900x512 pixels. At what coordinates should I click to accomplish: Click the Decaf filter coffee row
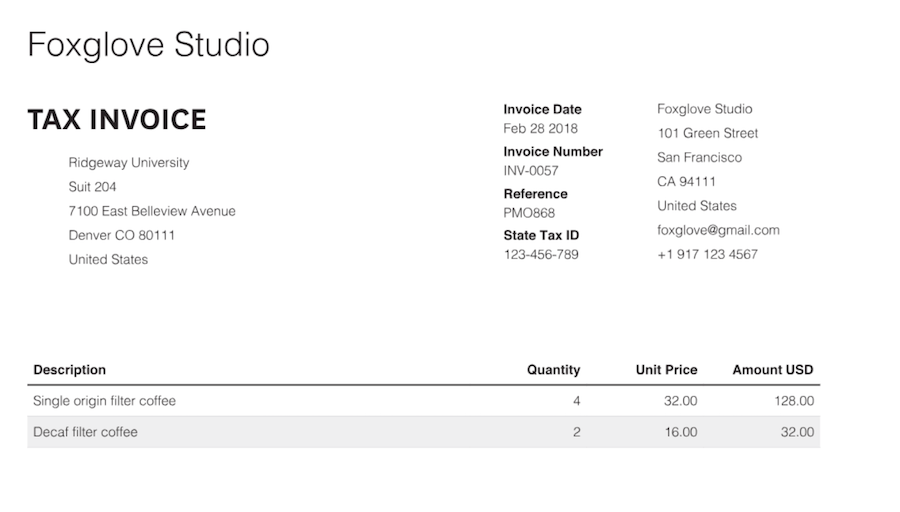(x=85, y=432)
